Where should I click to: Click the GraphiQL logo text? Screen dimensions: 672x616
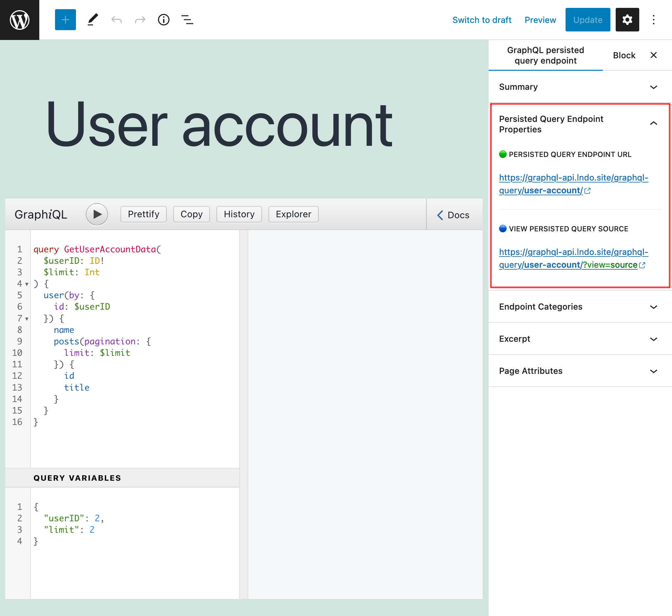click(x=41, y=214)
